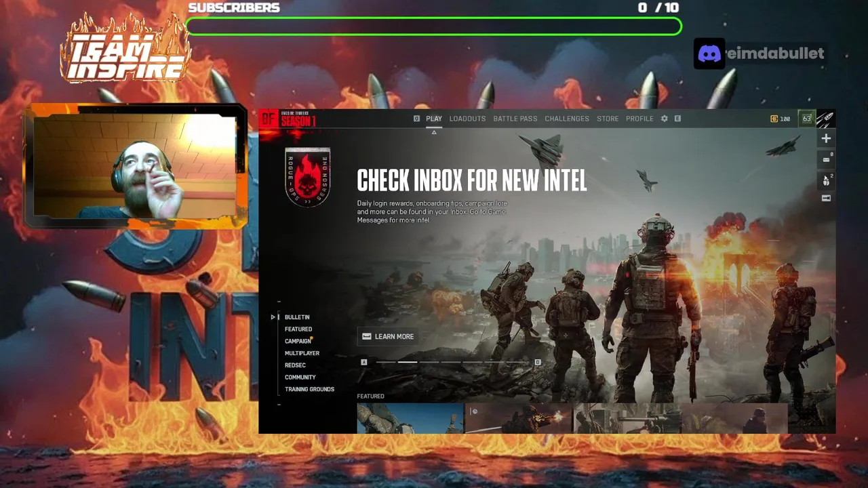Image resolution: width=868 pixels, height=488 pixels.
Task: Open the LOADOUTS tab
Action: coord(467,119)
